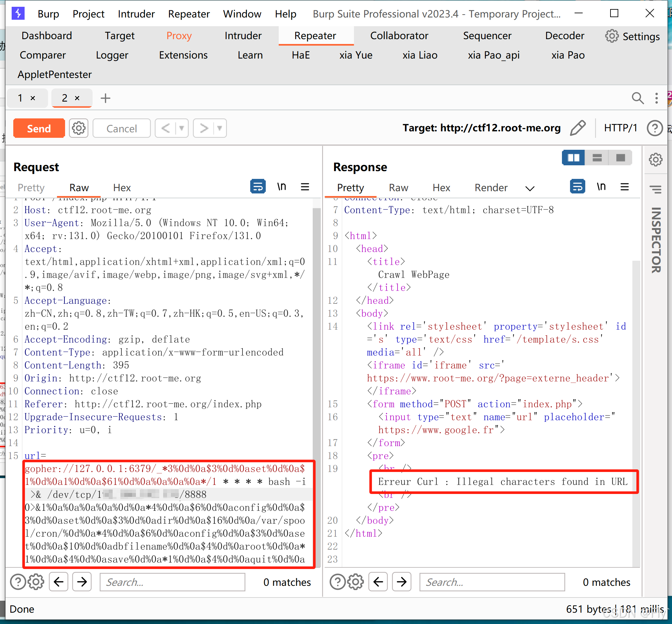
Task: Close Repeater tab 1
Action: 33,98
